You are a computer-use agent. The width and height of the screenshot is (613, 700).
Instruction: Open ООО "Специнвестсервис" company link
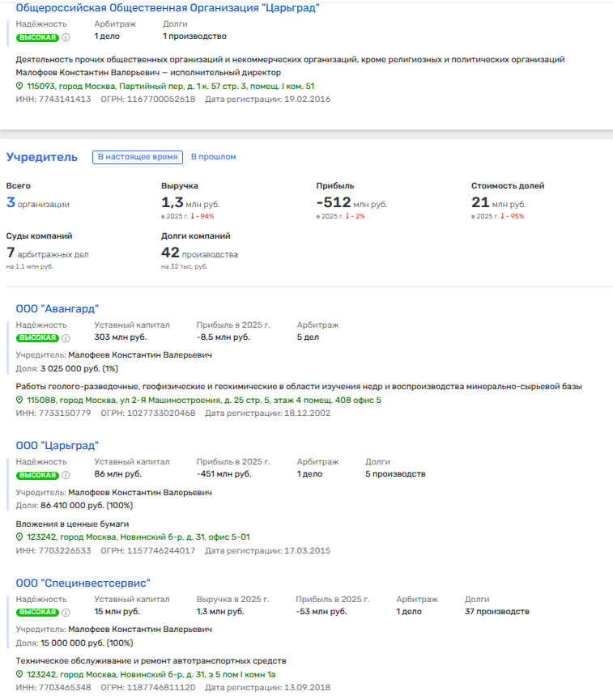[x=83, y=583]
